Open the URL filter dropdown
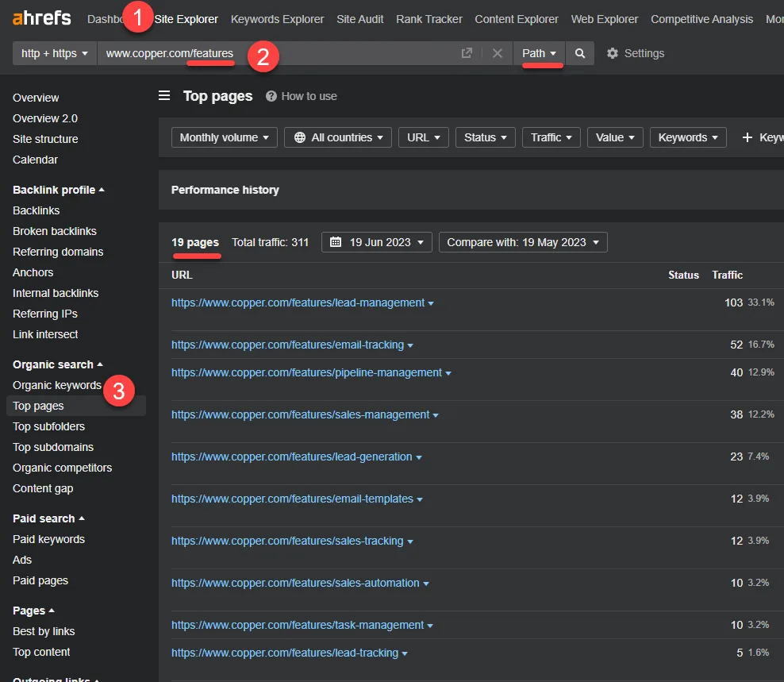 tap(424, 137)
